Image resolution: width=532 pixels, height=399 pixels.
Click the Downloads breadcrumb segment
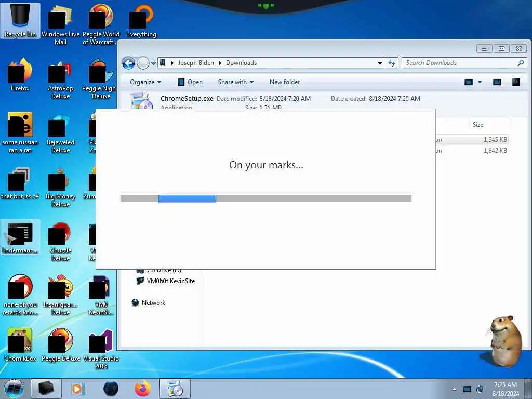click(241, 63)
